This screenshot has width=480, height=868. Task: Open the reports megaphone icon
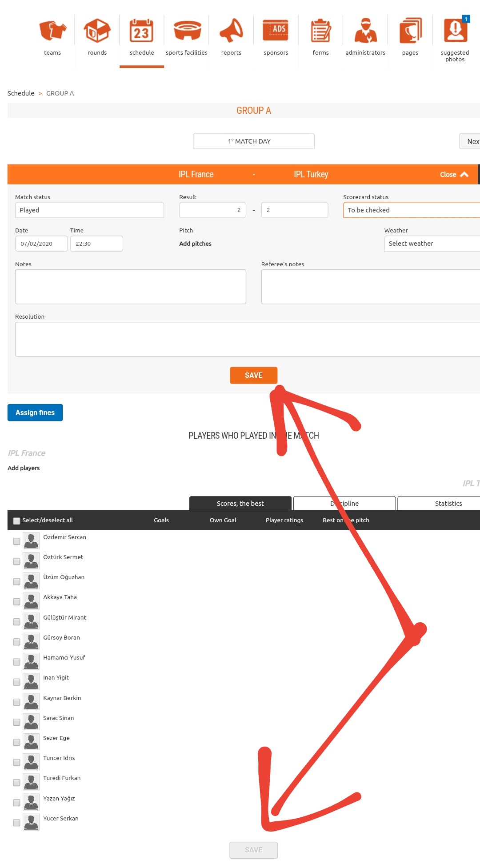231,31
